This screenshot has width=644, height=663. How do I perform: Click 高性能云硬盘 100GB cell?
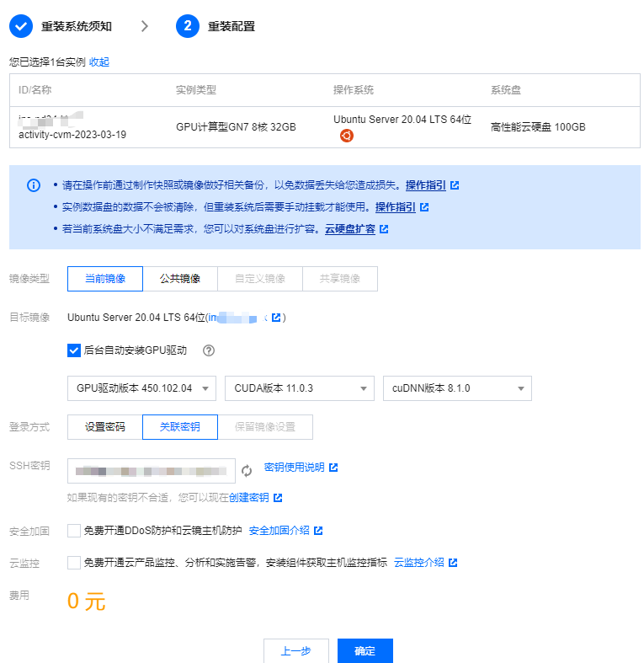point(538,127)
